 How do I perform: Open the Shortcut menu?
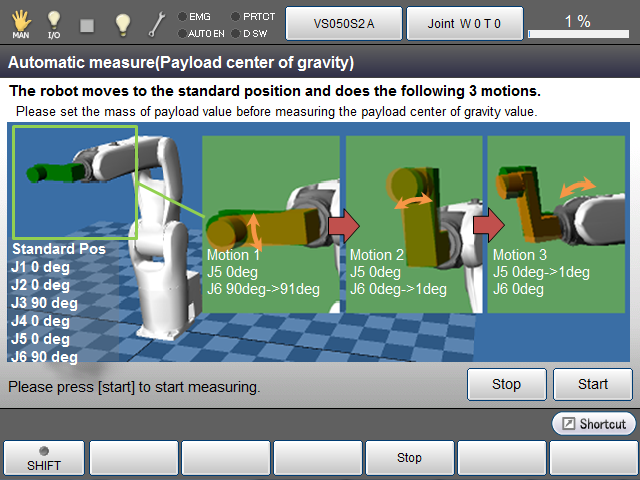click(x=594, y=424)
